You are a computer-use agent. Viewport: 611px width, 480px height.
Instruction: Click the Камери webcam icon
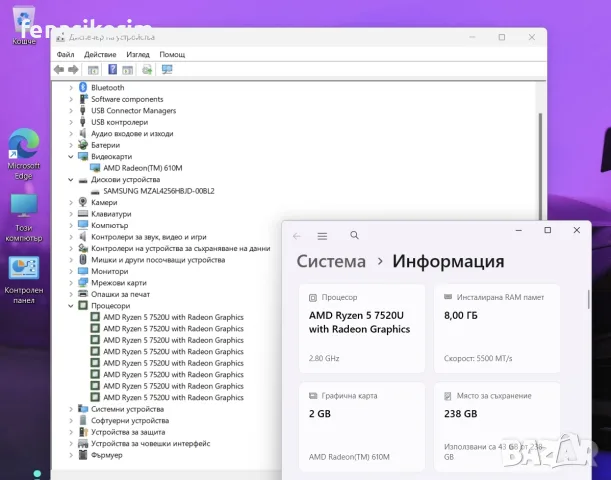pyautogui.click(x=83, y=202)
